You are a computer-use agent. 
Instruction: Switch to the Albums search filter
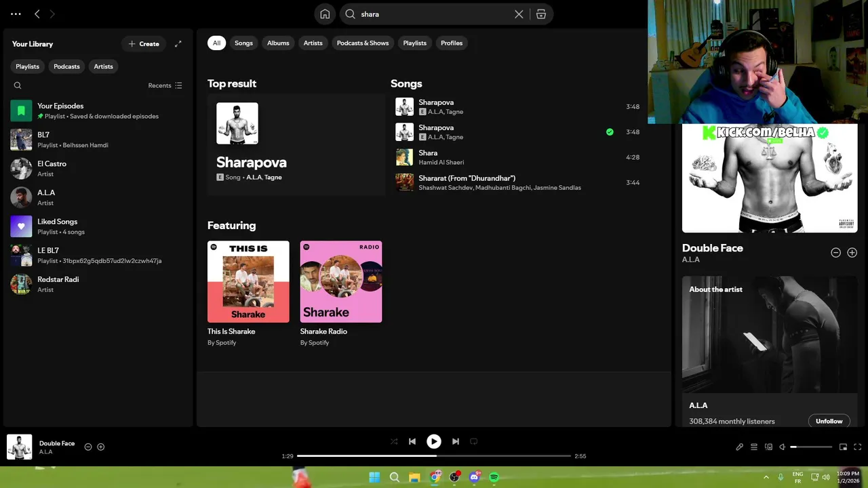(x=278, y=43)
